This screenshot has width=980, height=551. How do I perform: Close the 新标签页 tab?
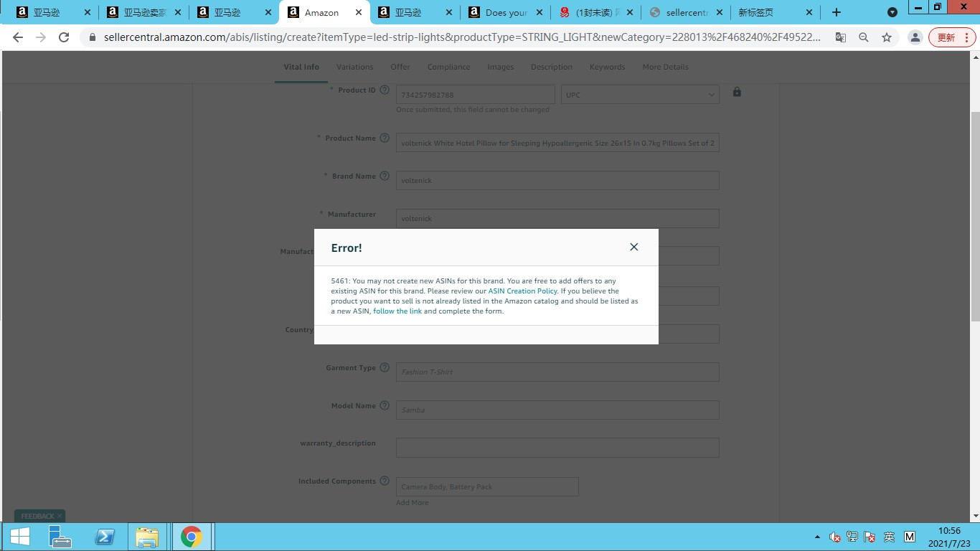click(x=809, y=12)
